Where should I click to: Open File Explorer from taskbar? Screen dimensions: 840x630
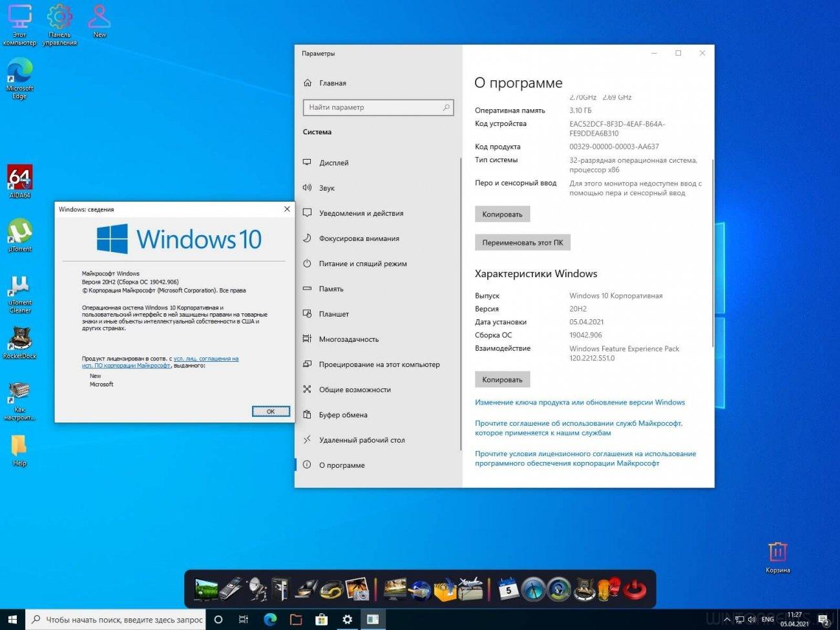tap(296, 619)
